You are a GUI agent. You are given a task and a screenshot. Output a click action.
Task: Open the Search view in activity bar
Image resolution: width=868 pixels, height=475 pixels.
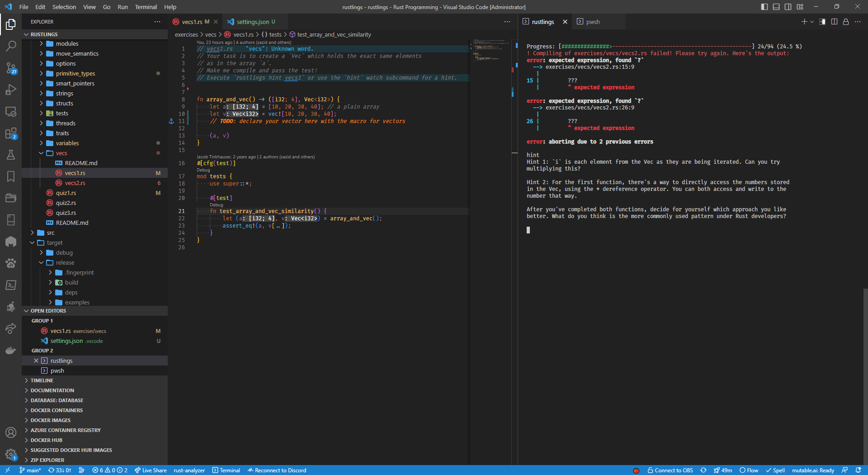11,46
